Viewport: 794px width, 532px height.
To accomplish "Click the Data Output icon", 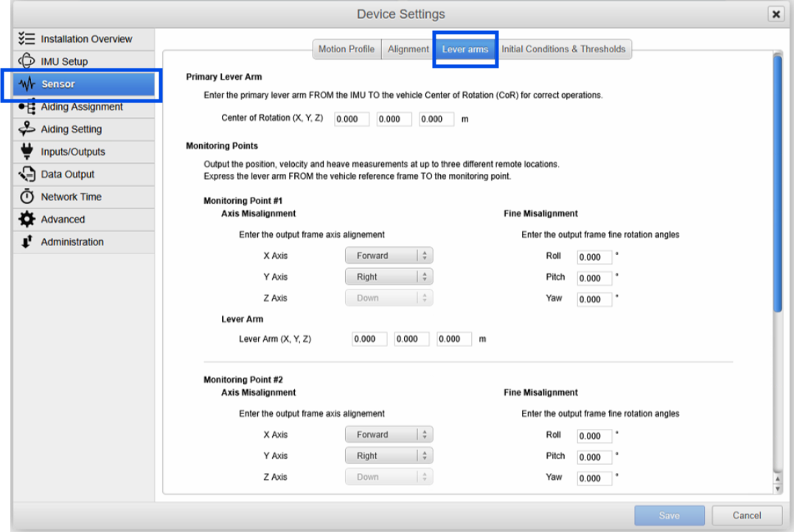I will tap(27, 175).
